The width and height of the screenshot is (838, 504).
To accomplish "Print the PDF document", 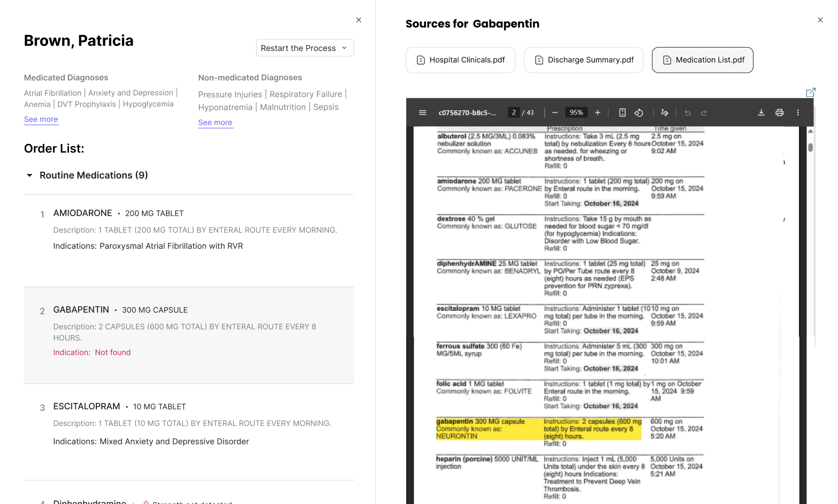I will coord(780,113).
